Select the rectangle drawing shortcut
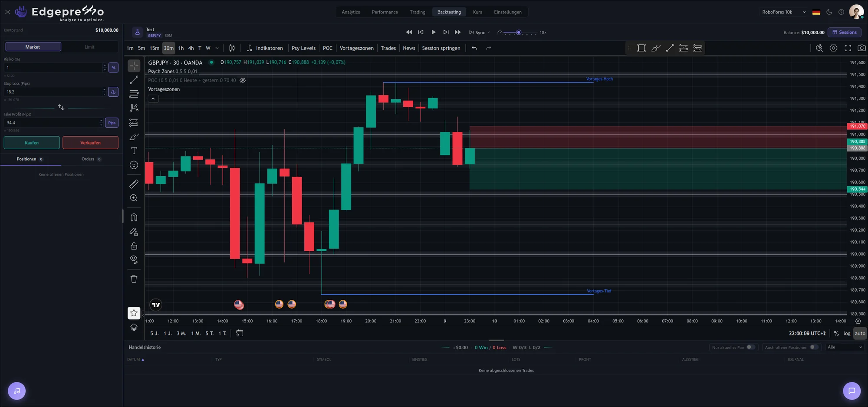The image size is (868, 407). tap(641, 48)
